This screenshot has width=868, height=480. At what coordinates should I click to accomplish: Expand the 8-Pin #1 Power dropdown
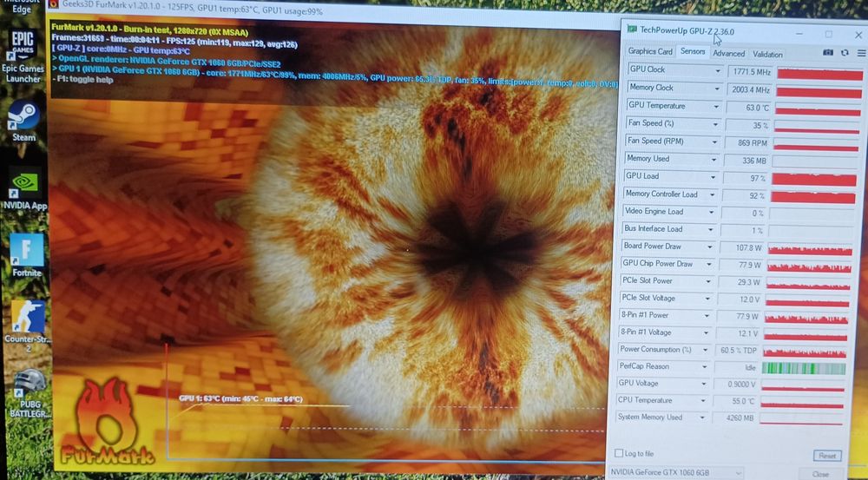[707, 316]
